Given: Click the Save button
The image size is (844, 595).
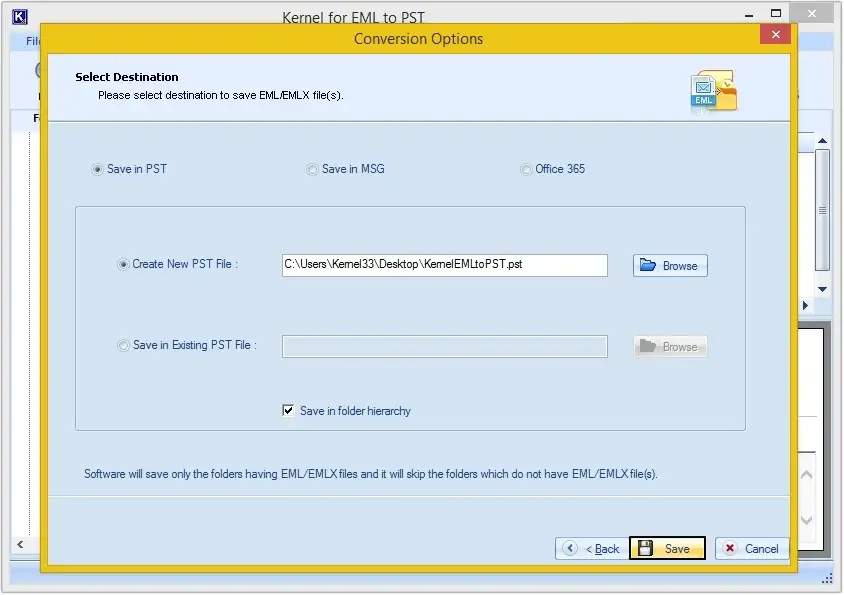Looking at the screenshot, I should point(667,548).
